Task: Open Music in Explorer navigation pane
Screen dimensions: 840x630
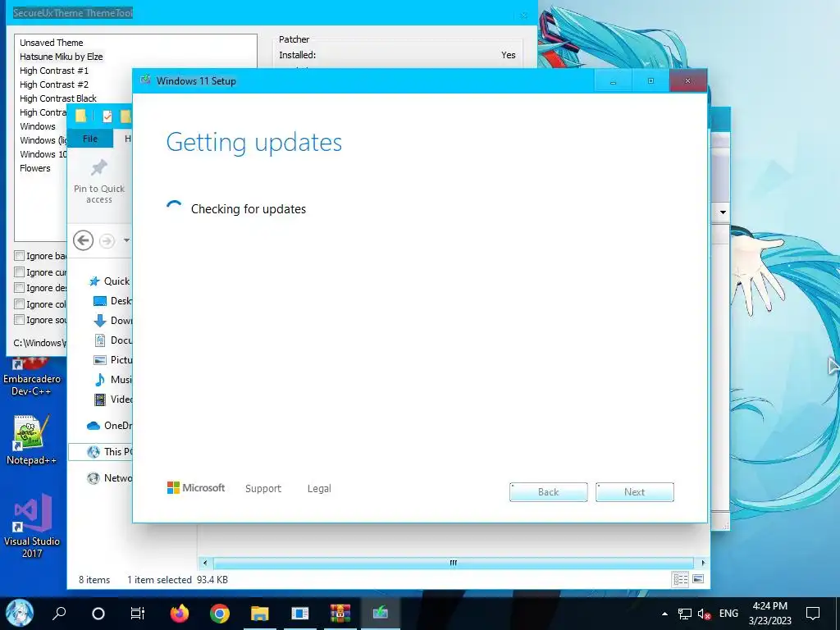Action: click(112, 379)
